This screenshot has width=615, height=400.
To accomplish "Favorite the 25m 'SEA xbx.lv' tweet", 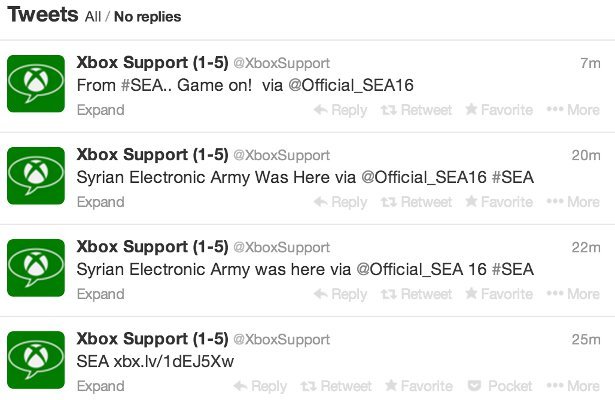I will [419, 386].
